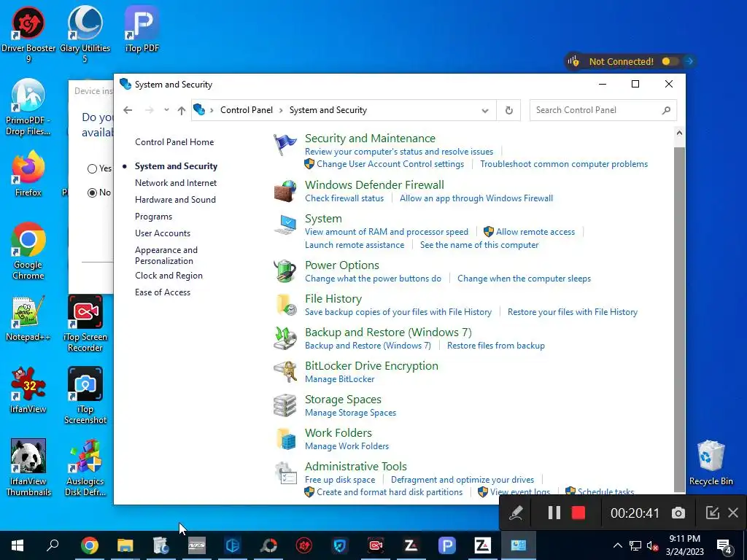Click the Work Folders icon

click(x=285, y=439)
